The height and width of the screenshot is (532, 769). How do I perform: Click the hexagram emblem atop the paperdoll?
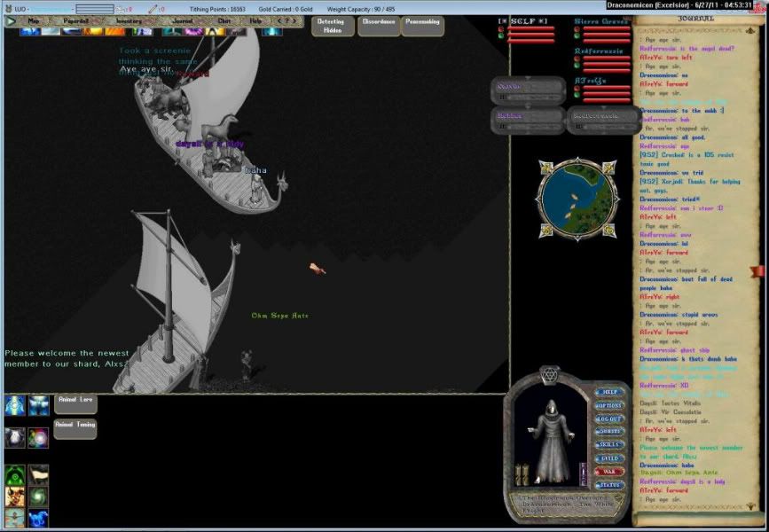(x=549, y=376)
